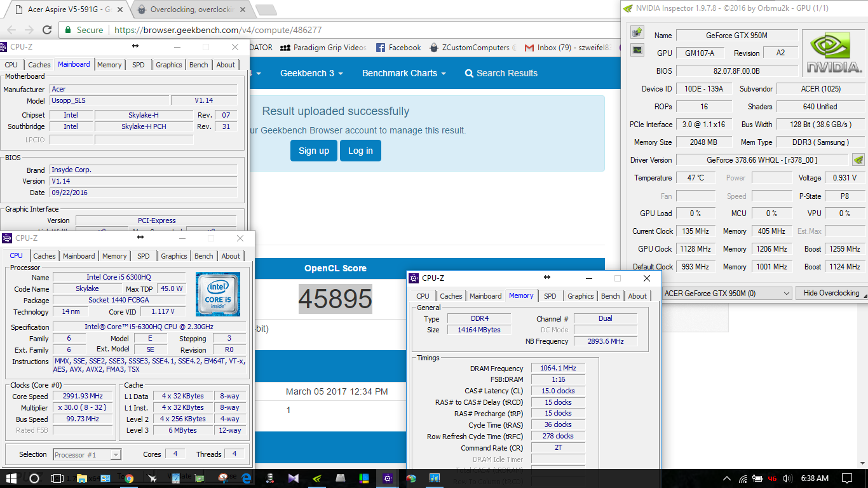Open the Action Center notification icon
Viewport: 868px width, 488px height.
(x=847, y=478)
